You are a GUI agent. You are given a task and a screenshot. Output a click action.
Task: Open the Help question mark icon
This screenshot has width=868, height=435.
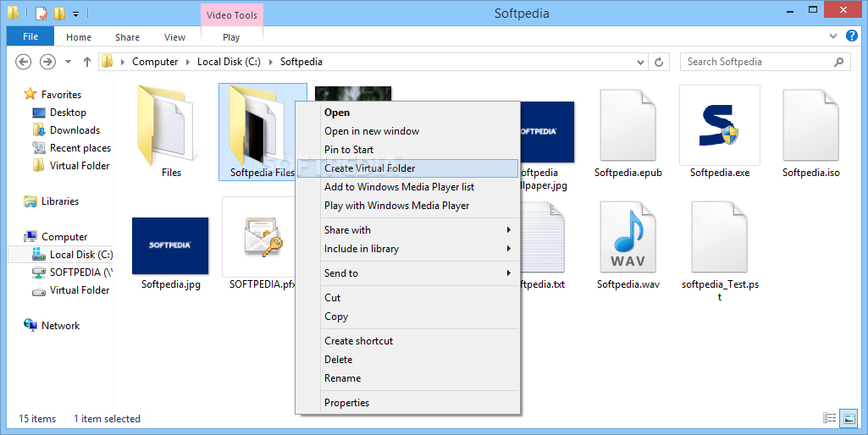[x=851, y=36]
